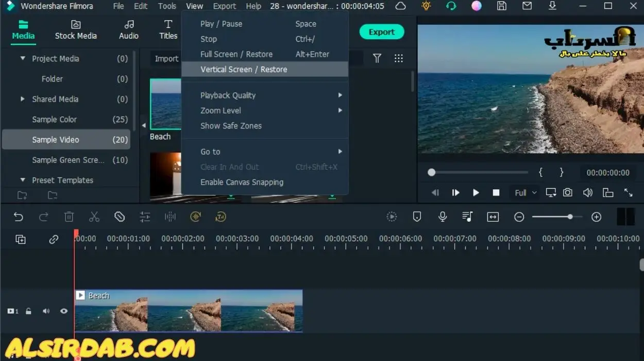Open the lightbulb tips icon
This screenshot has width=644, height=361.
point(426,6)
